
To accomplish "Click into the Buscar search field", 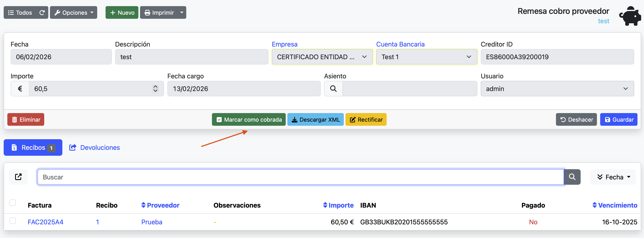I will point(300,177).
